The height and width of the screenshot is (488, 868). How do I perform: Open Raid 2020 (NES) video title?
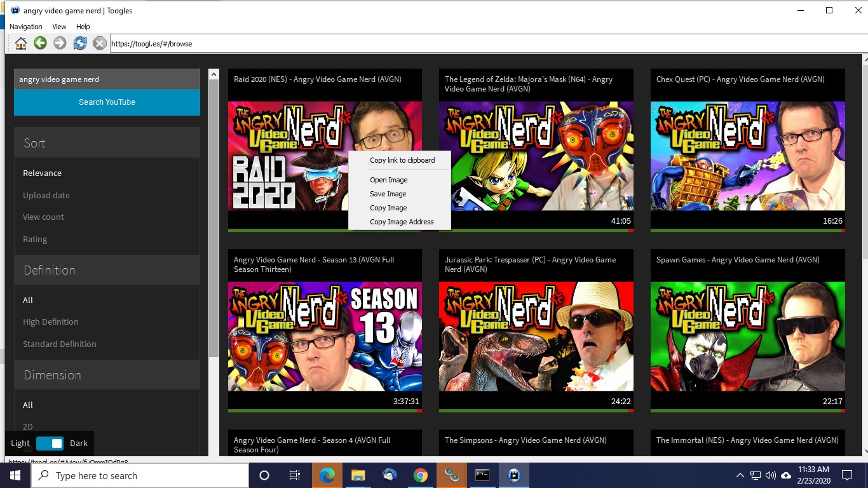(x=318, y=79)
